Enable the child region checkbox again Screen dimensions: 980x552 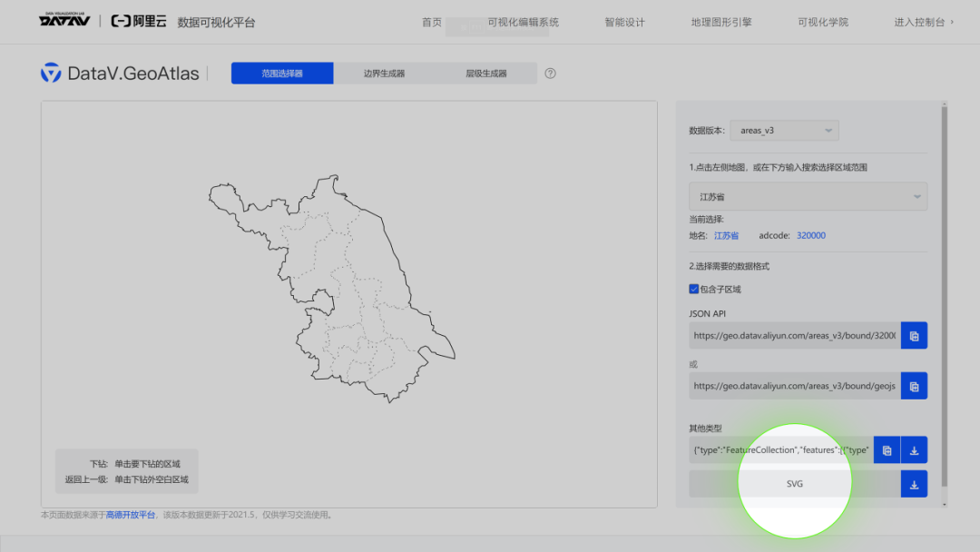click(x=693, y=289)
